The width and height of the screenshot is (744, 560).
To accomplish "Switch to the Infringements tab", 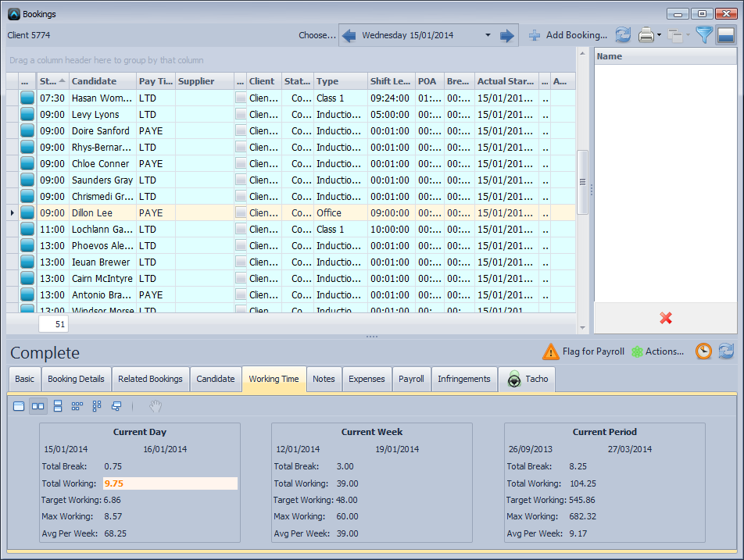I will coord(464,379).
